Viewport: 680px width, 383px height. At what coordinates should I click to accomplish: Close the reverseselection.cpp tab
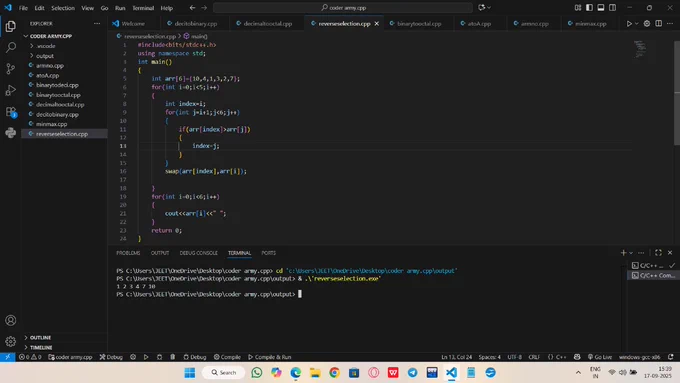pos(376,24)
